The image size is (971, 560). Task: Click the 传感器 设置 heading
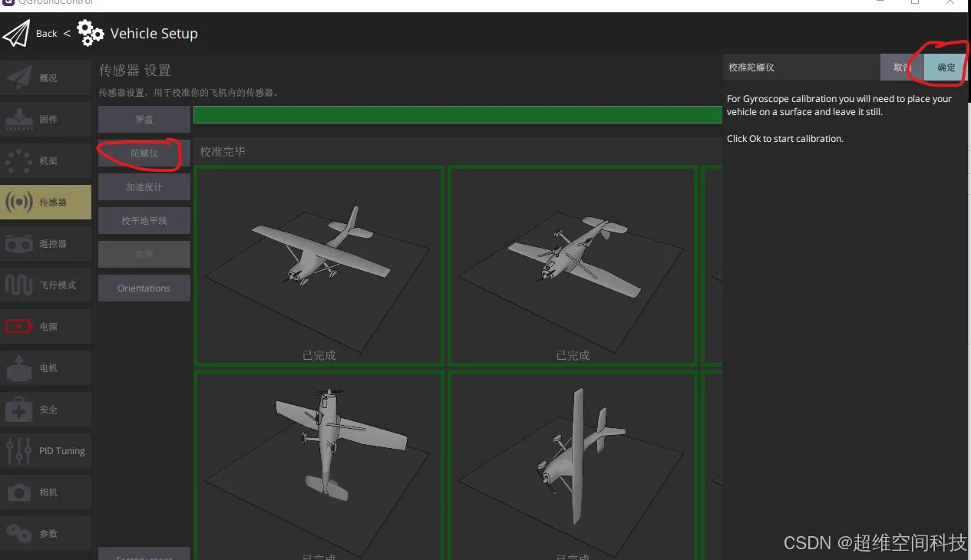pyautogui.click(x=135, y=71)
